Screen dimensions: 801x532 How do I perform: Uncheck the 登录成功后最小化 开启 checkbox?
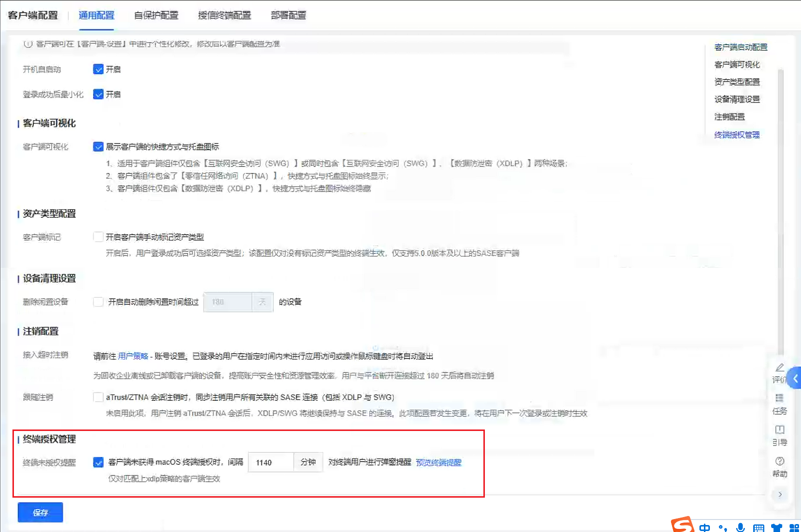pyautogui.click(x=98, y=94)
